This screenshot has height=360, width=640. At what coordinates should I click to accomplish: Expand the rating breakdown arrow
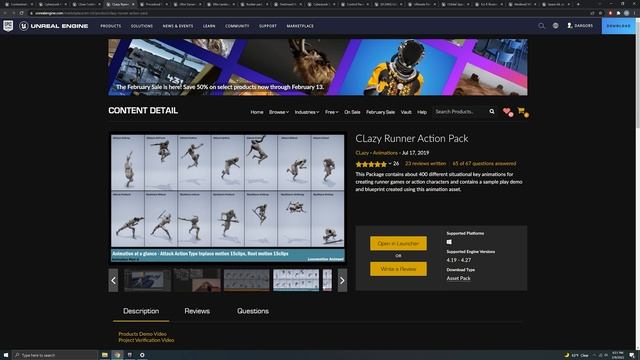(x=390, y=164)
